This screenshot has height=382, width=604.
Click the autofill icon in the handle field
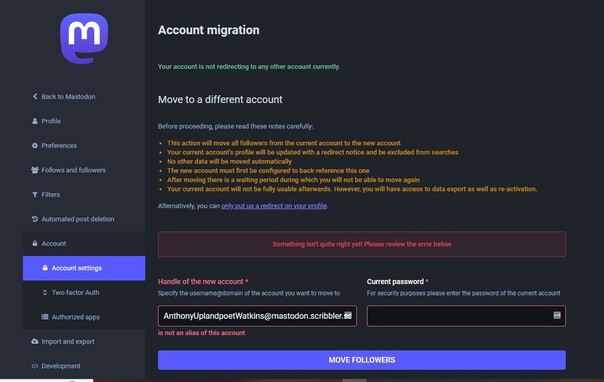pos(348,315)
